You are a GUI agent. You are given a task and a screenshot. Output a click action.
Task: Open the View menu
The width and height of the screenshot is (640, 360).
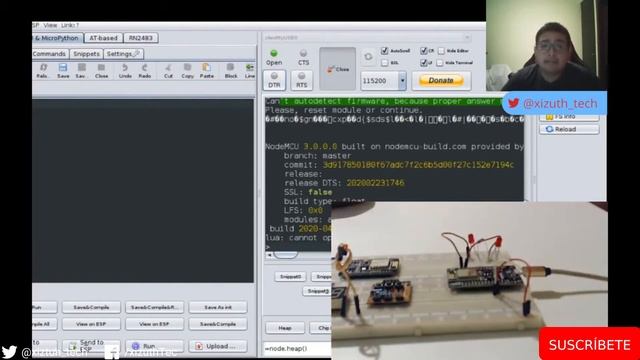pyautogui.click(x=50, y=25)
